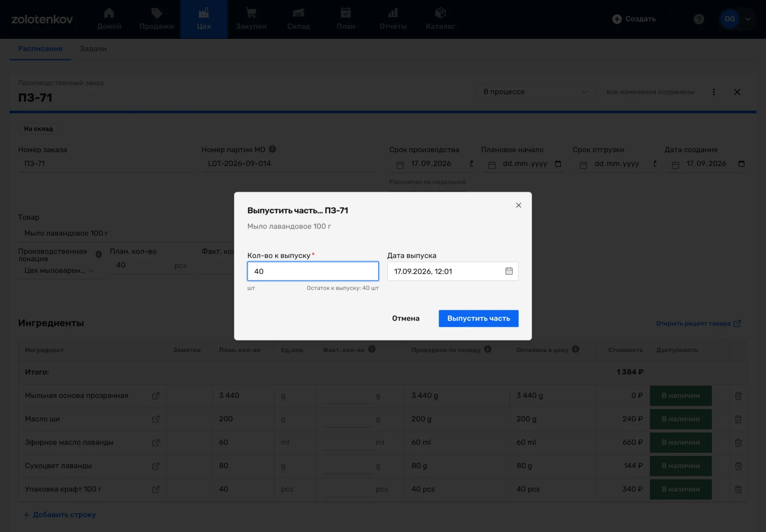The height and width of the screenshot is (532, 766).
Task: Click the Выпустить часть button
Action: [479, 319]
